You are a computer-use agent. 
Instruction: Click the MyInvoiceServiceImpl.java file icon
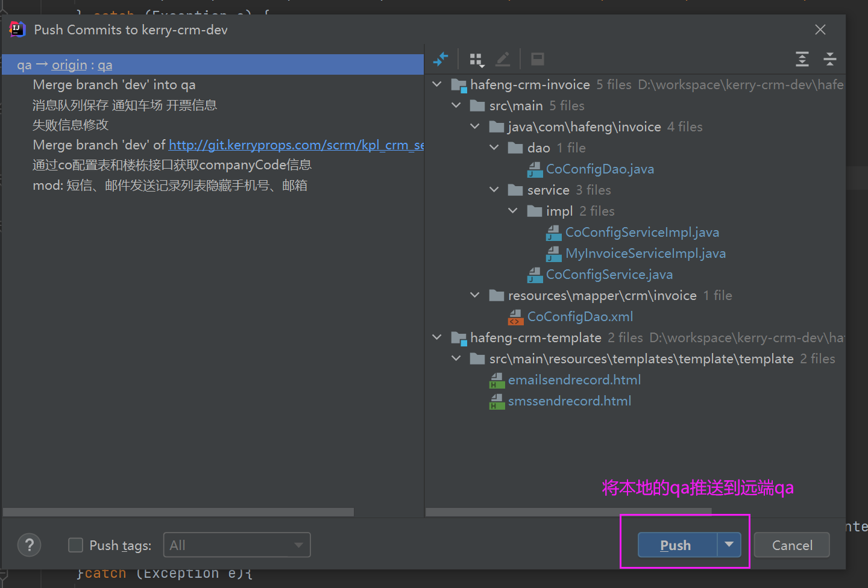point(554,254)
